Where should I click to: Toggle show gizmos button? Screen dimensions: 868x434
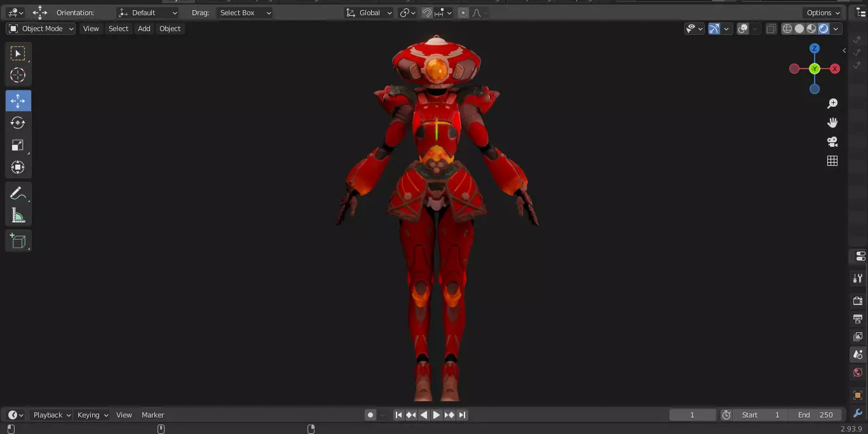point(714,29)
